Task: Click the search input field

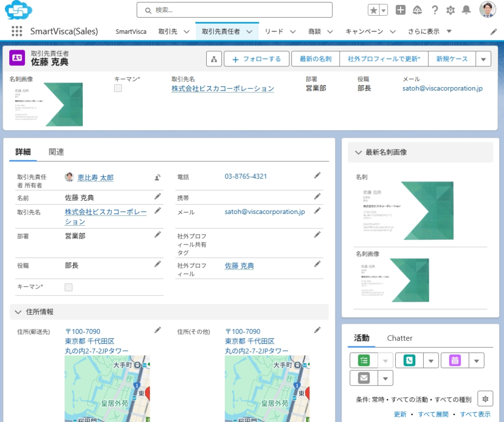Action: (234, 10)
